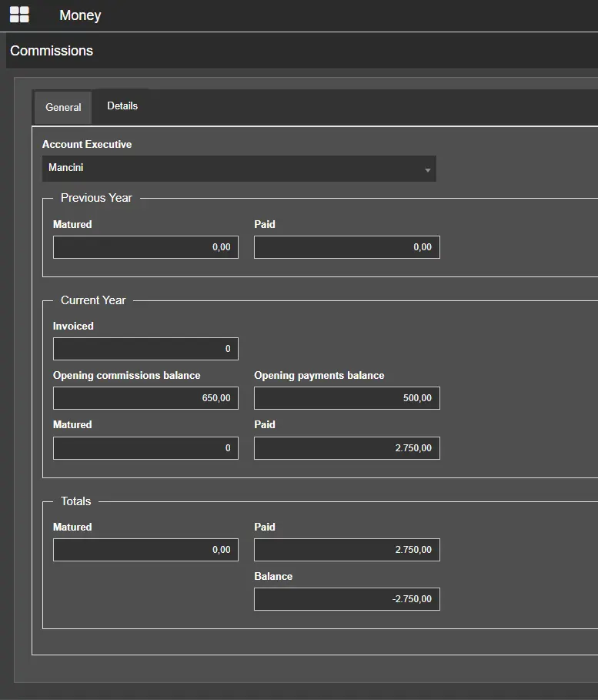Click the Current Year group heading
This screenshot has height=700, width=598.
click(93, 300)
